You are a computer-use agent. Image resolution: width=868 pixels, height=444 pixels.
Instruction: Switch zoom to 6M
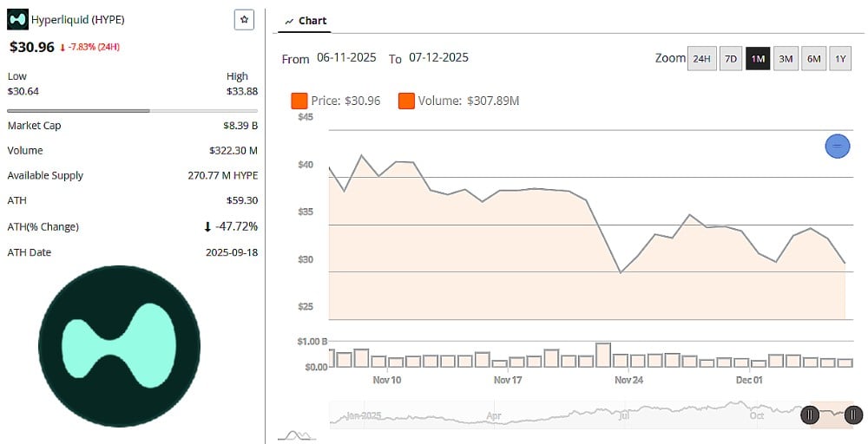point(813,59)
